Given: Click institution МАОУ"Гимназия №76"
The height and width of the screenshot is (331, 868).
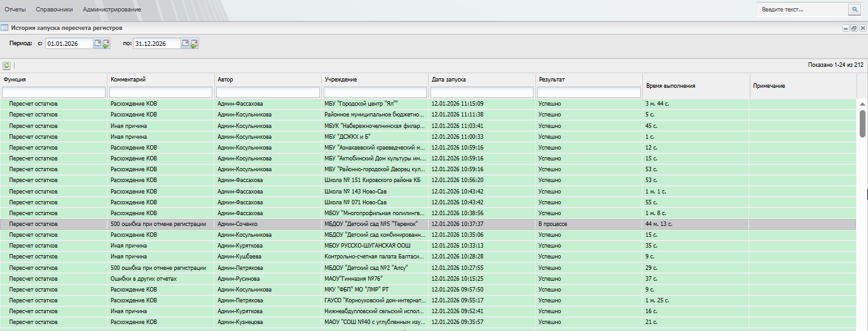Looking at the screenshot, I should coord(355,279).
